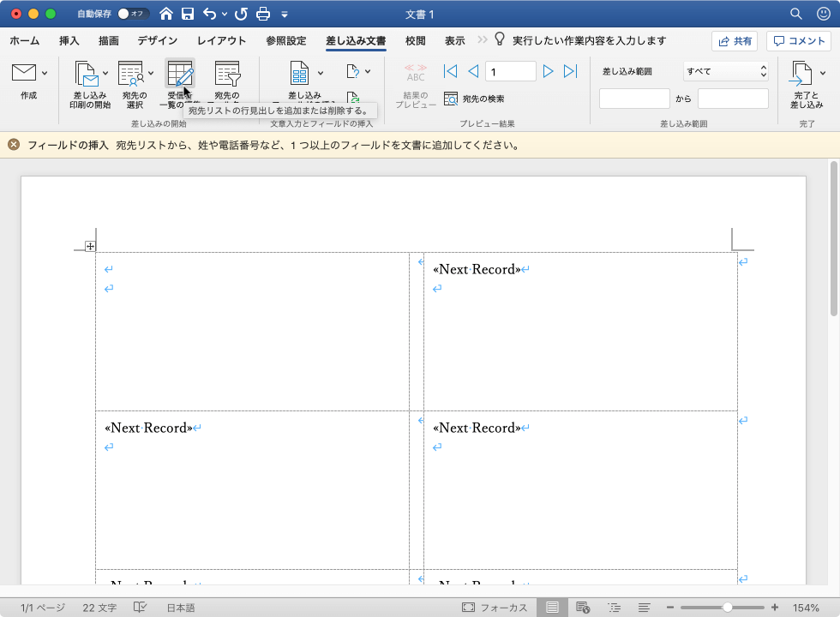This screenshot has height=617, width=840.
Task: Open the search magnifier in title bar
Action: (796, 14)
